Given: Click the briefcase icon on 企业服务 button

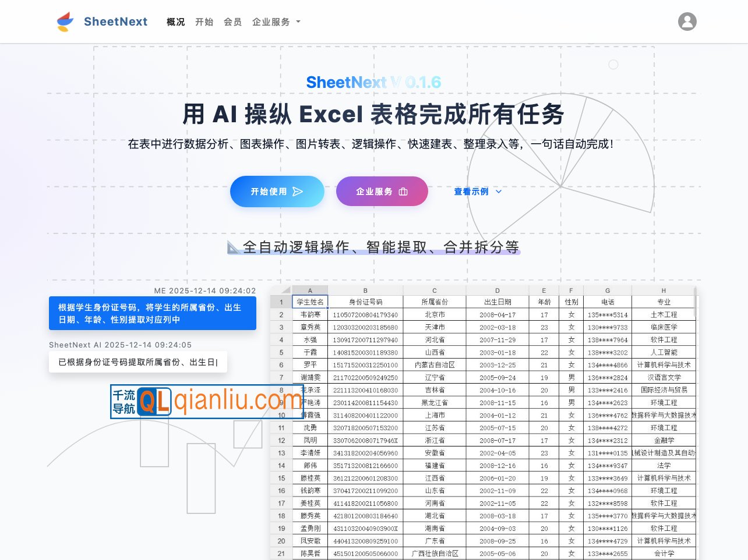Looking at the screenshot, I should click(404, 191).
